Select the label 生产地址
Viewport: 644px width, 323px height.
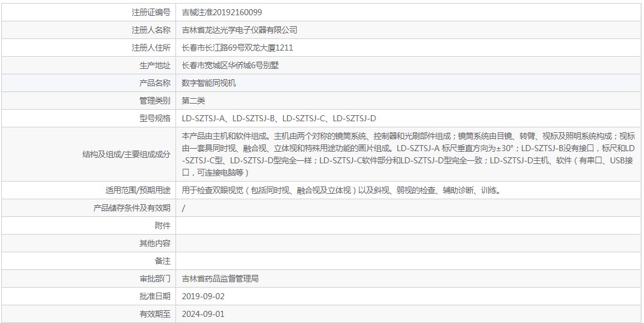tap(155, 65)
